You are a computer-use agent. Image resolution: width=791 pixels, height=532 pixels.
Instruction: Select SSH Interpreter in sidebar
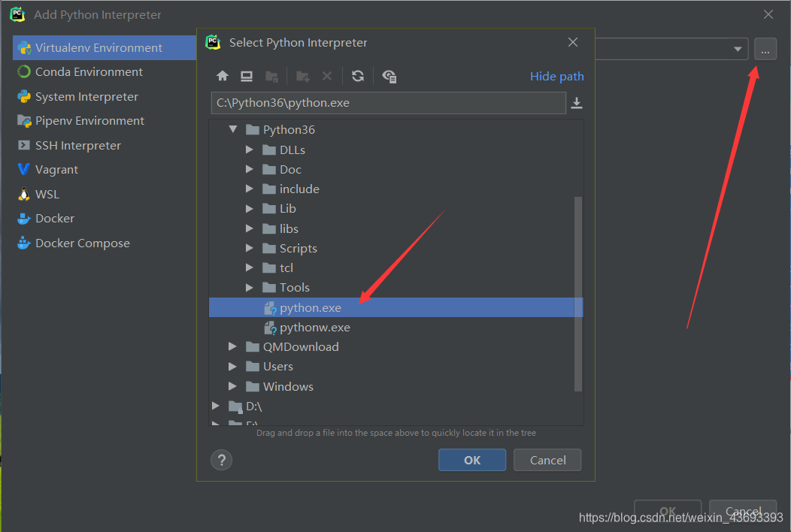tap(105, 145)
